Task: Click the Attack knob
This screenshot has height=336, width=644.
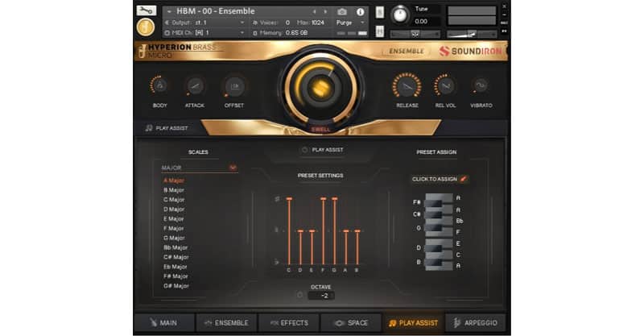Action: click(195, 85)
